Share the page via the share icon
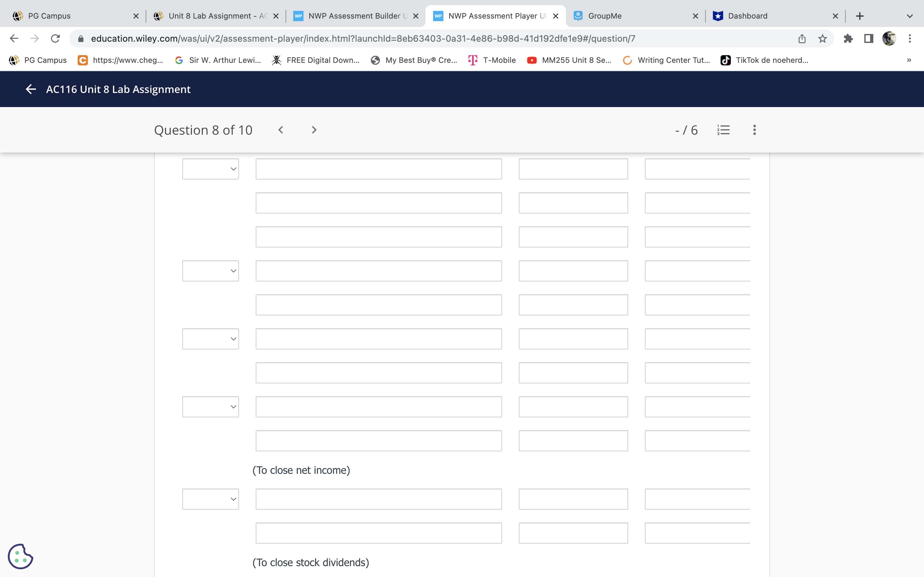The image size is (924, 577). tap(801, 38)
